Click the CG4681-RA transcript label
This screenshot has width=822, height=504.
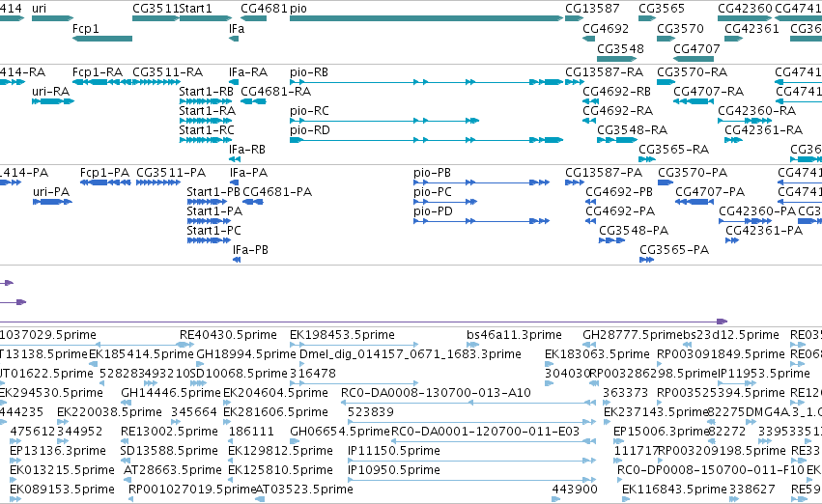[x=275, y=92]
